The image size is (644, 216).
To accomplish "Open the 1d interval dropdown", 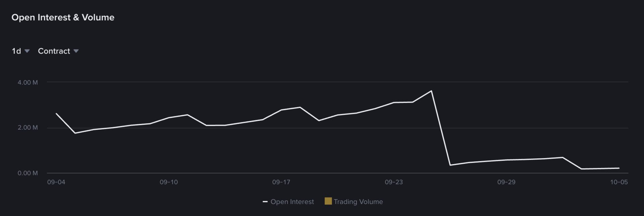I will 21,51.
